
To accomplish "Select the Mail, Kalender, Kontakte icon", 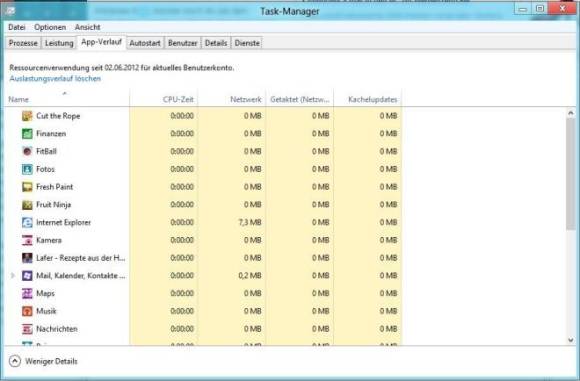I will point(27,276).
